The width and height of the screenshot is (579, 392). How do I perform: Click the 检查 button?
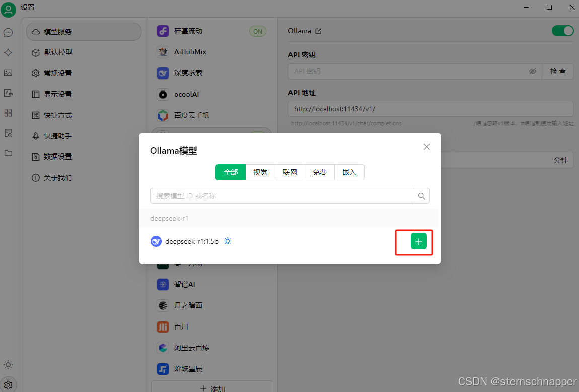point(557,71)
